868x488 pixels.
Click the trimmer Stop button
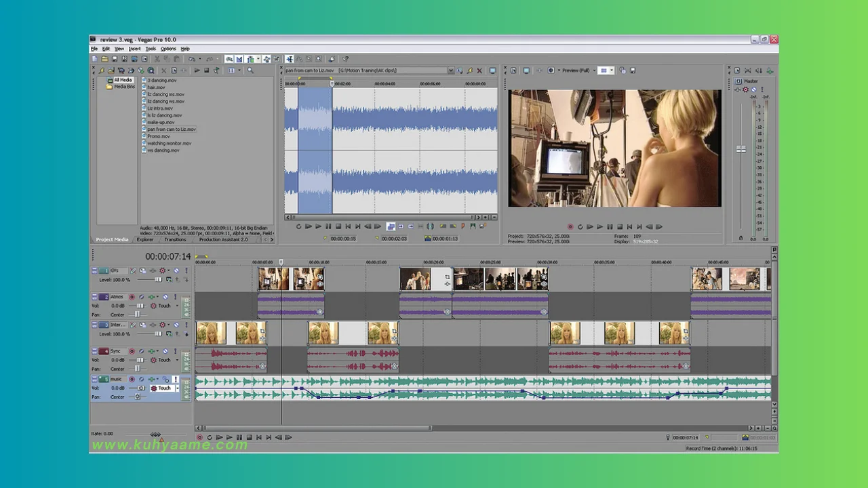point(338,226)
